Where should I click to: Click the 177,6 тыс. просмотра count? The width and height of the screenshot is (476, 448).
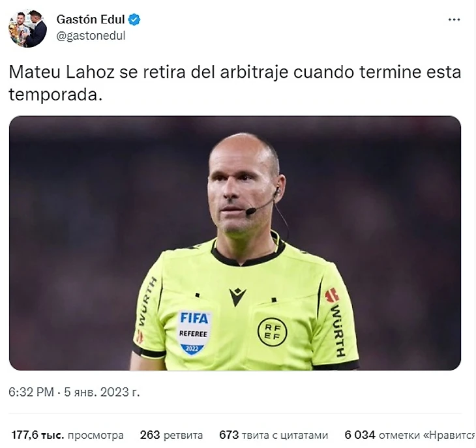coord(67,435)
